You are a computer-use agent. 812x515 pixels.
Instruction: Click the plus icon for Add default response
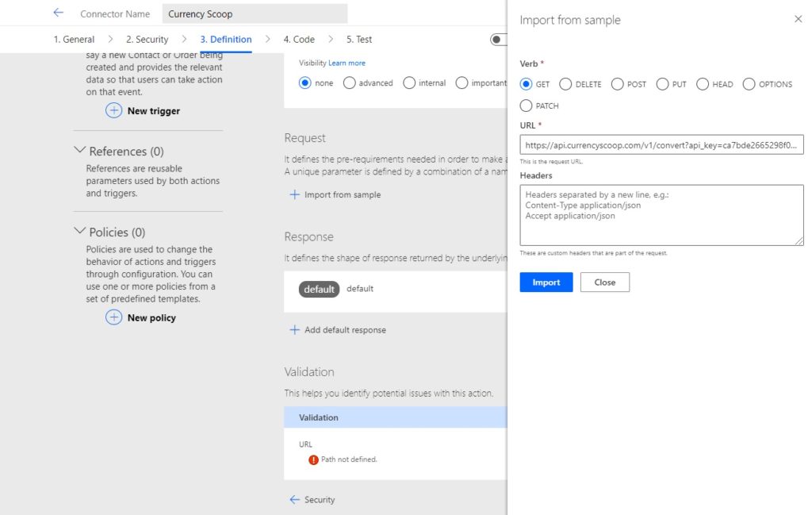pyautogui.click(x=295, y=329)
